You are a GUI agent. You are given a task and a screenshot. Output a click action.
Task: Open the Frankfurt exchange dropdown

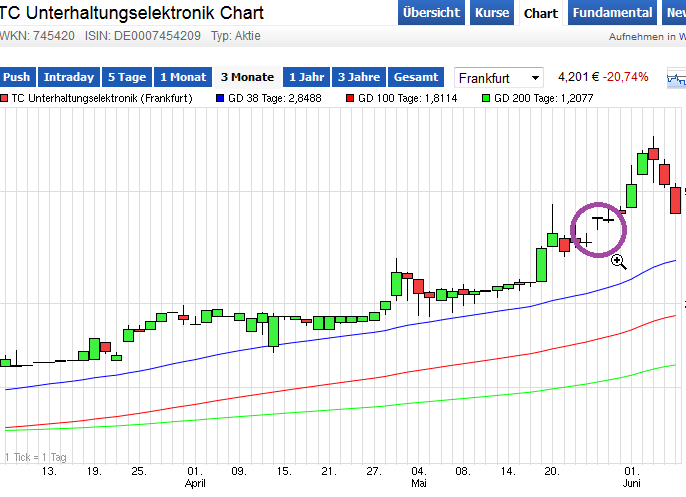499,78
